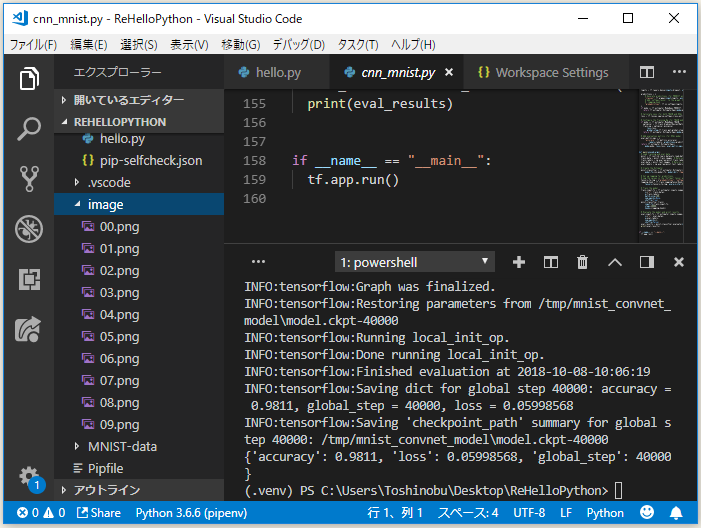Image resolution: width=701 pixels, height=528 pixels.
Task: Open the Manage gear menu
Action: (29, 477)
